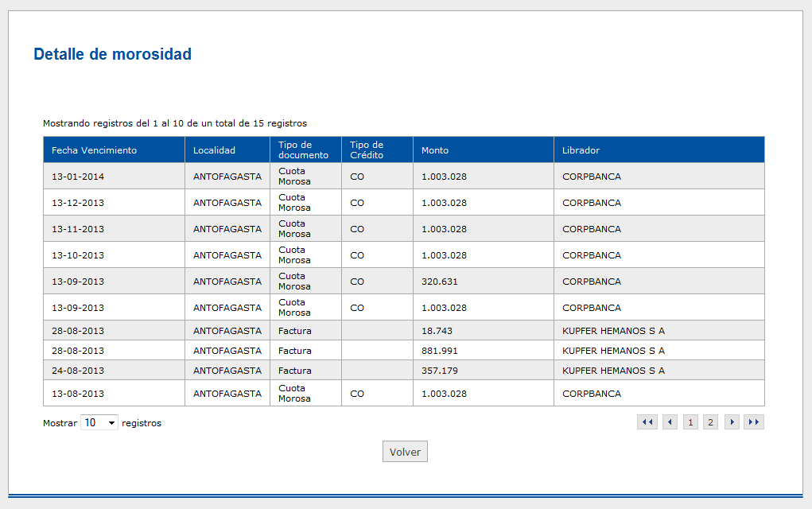Click the Detalle de morosidad heading
The width and height of the screenshot is (812, 509).
[112, 54]
